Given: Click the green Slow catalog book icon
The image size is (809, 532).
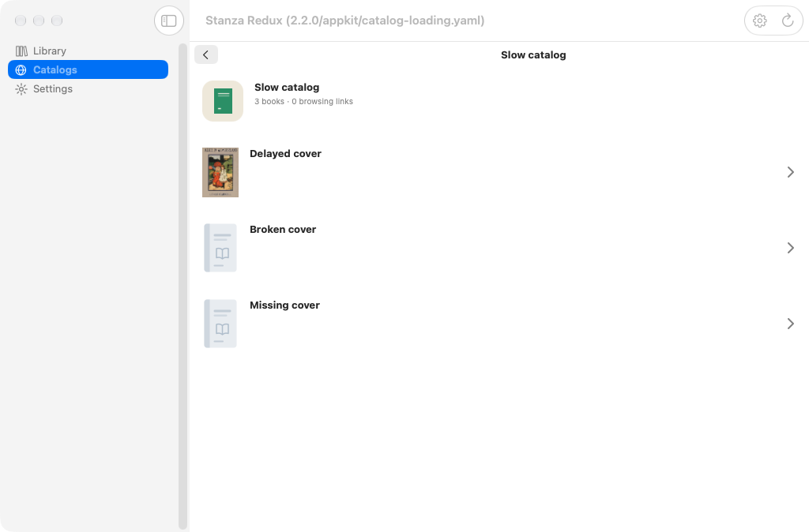Looking at the screenshot, I should [223, 101].
